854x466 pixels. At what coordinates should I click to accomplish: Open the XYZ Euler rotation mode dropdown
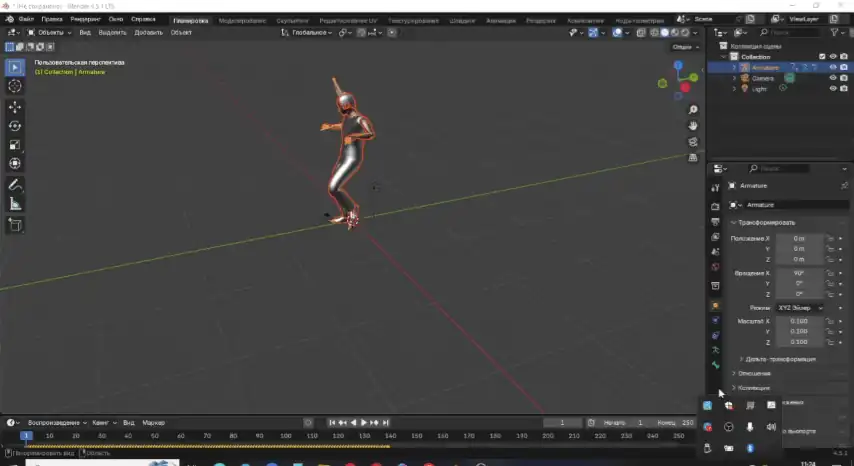coord(800,308)
